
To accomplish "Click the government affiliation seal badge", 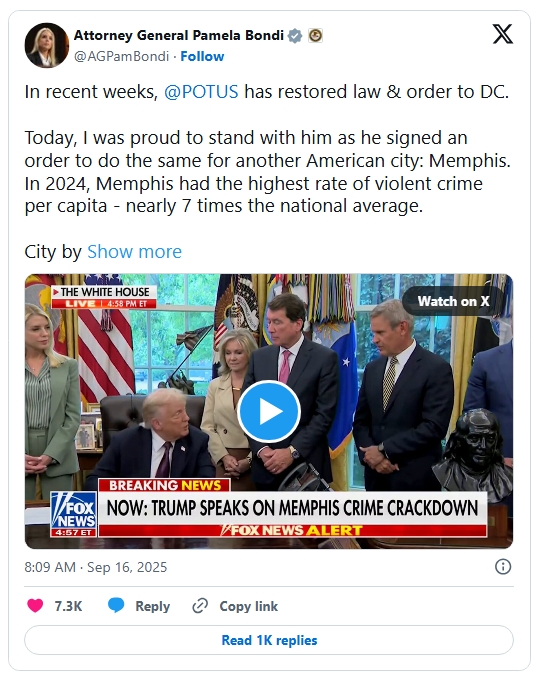I will [315, 35].
